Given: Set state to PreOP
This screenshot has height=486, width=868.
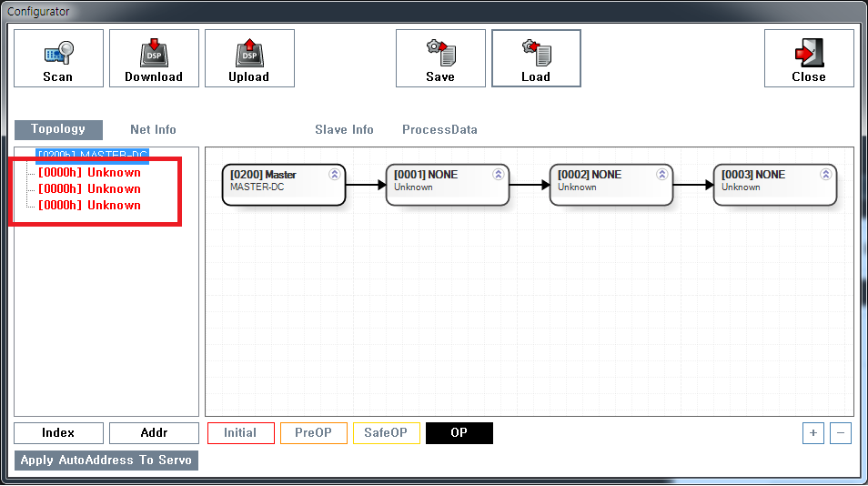Looking at the screenshot, I should coord(313,433).
